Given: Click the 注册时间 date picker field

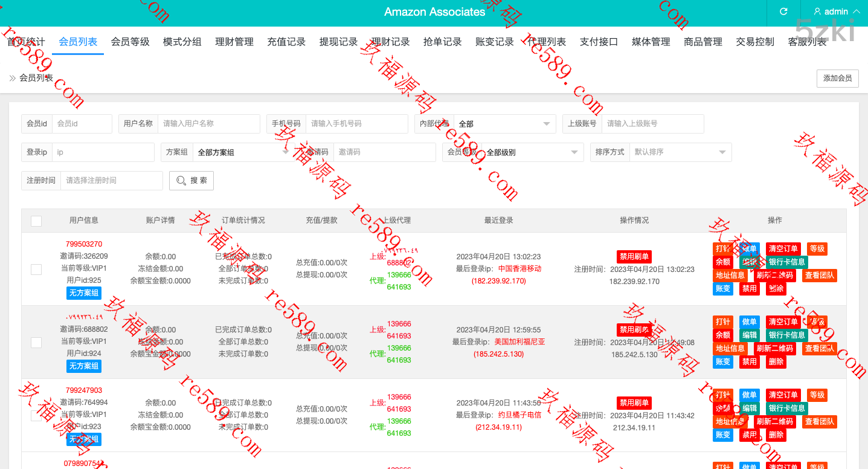Looking at the screenshot, I should click(111, 181).
